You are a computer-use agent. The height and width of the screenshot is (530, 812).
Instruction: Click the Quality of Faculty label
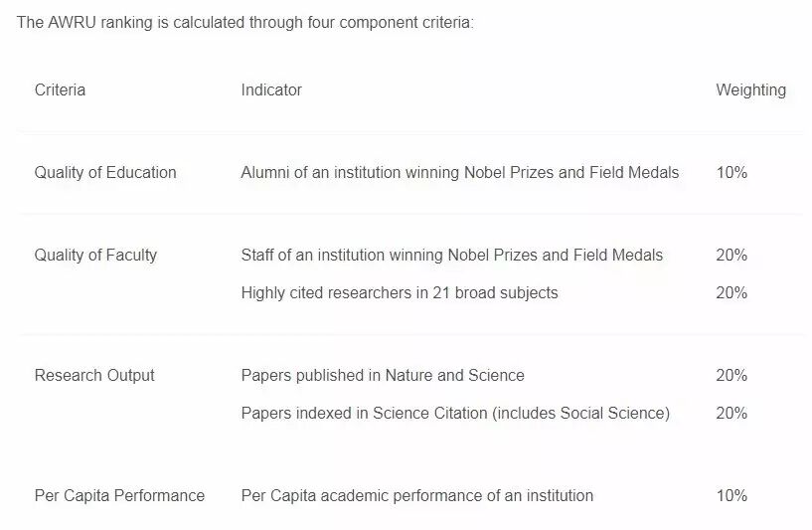pyautogui.click(x=95, y=256)
